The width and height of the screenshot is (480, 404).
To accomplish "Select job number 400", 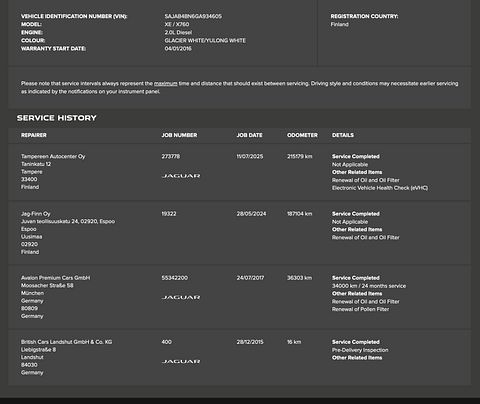I will [167, 342].
